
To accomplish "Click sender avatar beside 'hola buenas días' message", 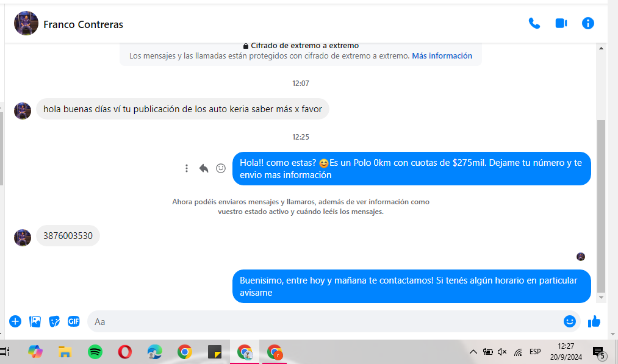I will tap(23, 111).
